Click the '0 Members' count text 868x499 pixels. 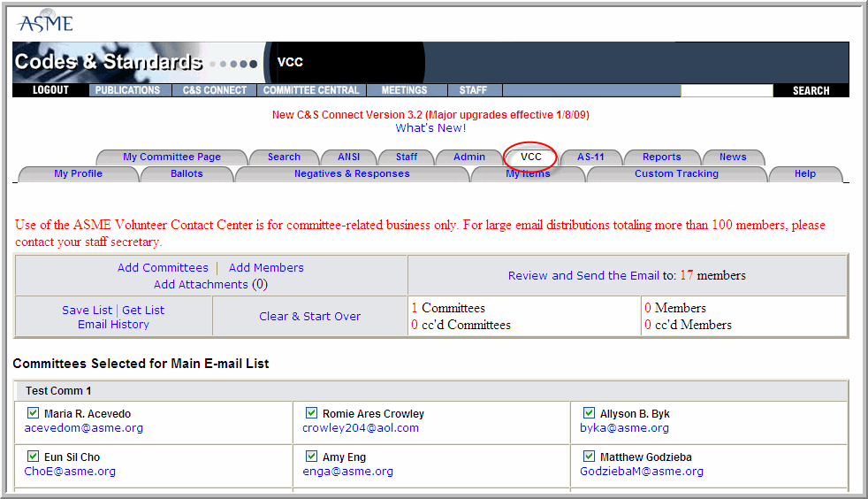click(674, 308)
